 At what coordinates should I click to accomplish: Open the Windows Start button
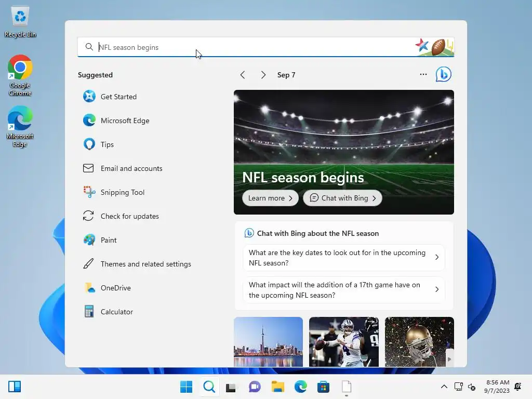186,387
